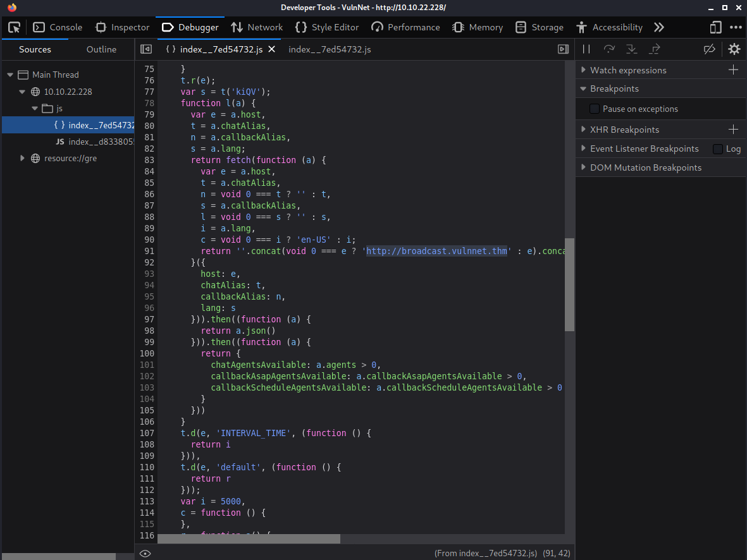Image resolution: width=747 pixels, height=560 pixels.
Task: Switch to the Sources sidebar tab
Action: pos(35,49)
